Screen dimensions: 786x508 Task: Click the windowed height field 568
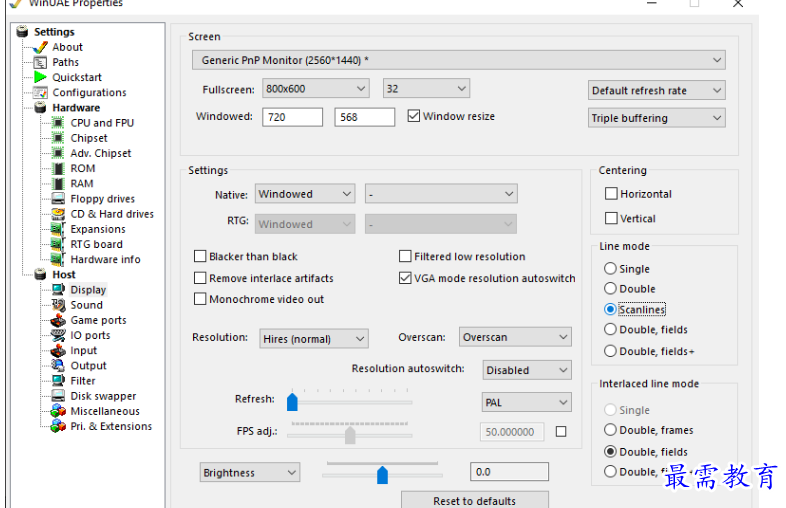click(x=364, y=117)
